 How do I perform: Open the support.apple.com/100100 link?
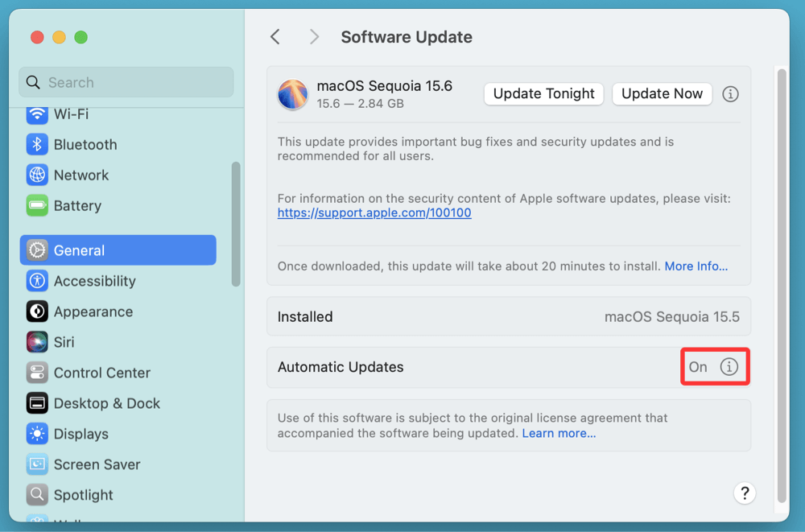click(x=374, y=212)
